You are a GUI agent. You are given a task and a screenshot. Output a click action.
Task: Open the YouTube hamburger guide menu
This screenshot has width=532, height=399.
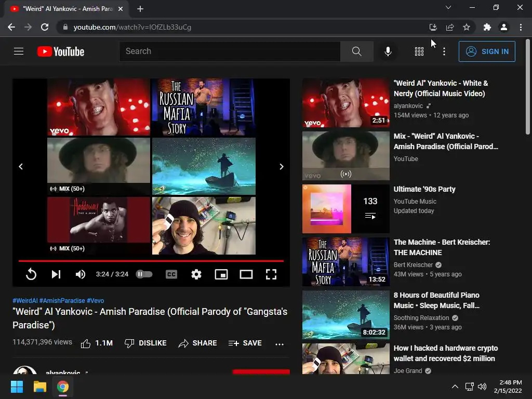point(19,51)
